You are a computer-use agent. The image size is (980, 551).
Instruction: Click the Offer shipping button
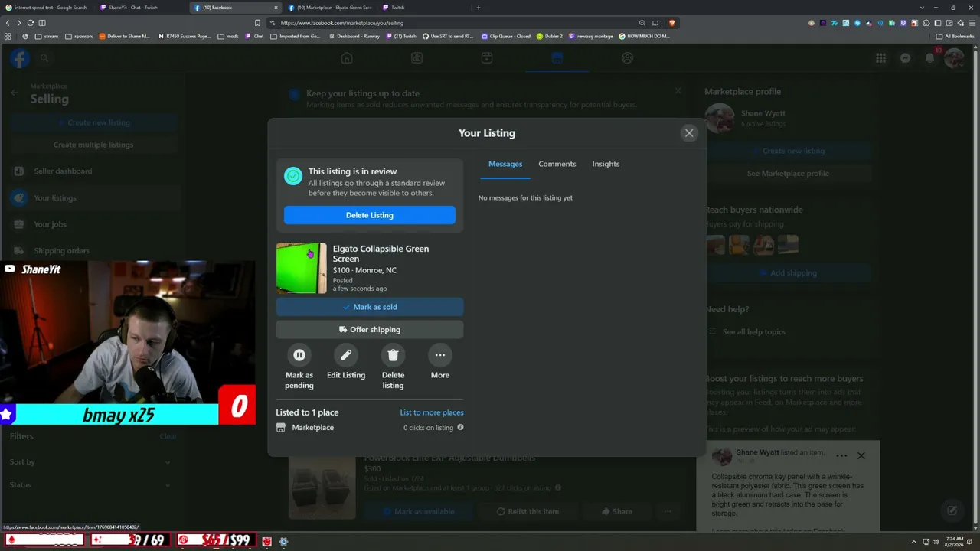tap(370, 329)
